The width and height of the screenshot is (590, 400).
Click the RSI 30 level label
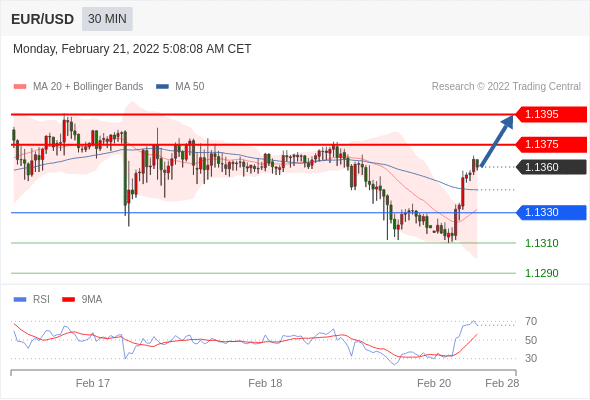531,358
